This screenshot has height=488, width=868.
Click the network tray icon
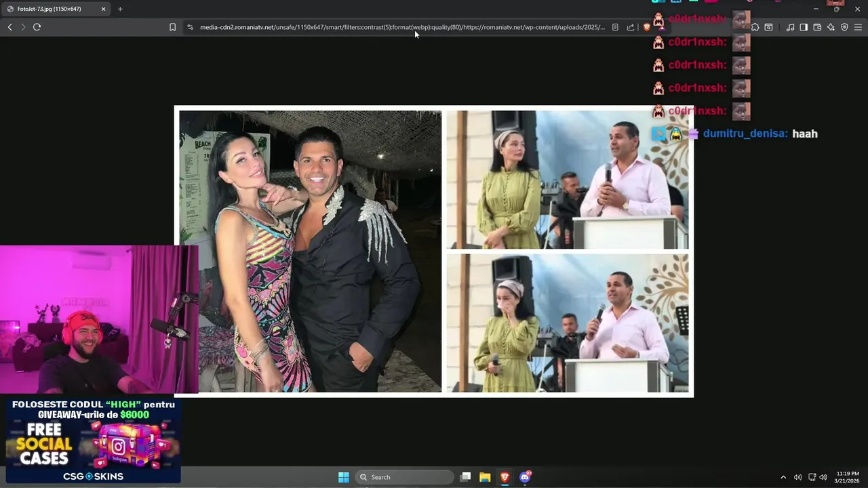[812, 477]
